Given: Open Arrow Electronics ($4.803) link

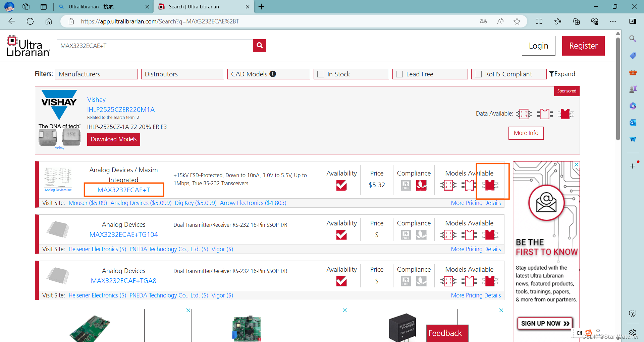Looking at the screenshot, I should click(x=253, y=203).
